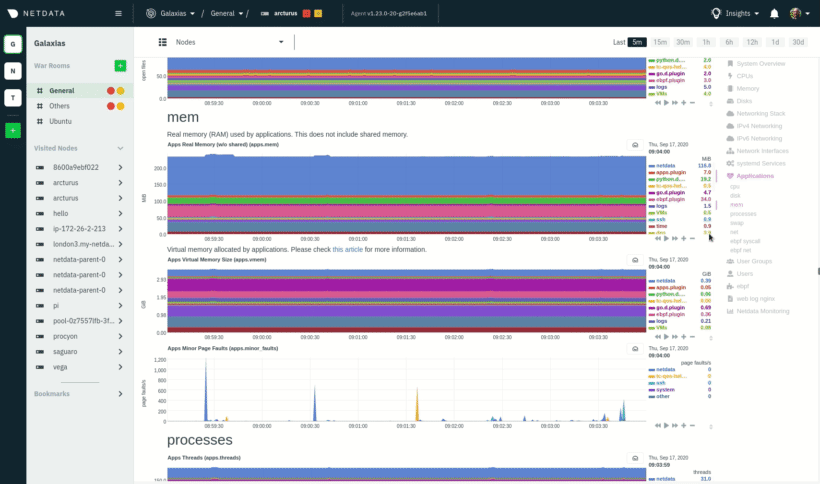Click the alarm bell icon on Apps Threads chart
Screen dimensions: 820x484
635,458
